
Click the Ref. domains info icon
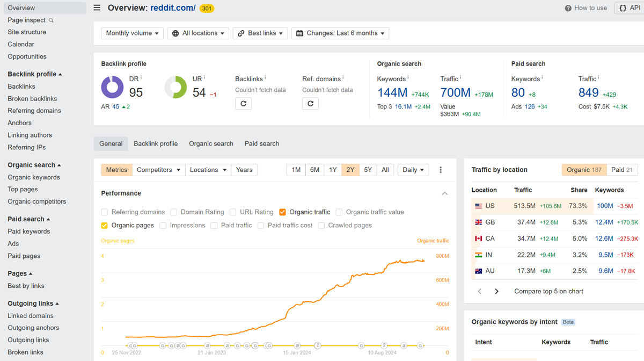(x=343, y=77)
